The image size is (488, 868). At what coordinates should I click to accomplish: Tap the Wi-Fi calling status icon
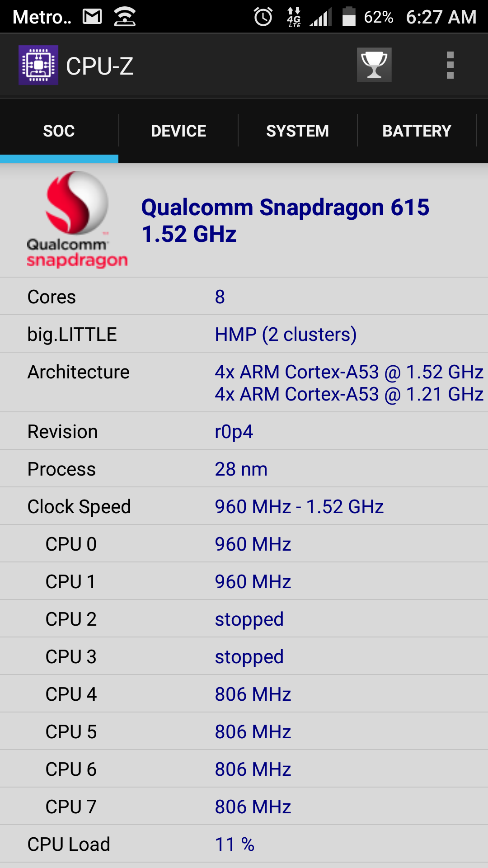(x=125, y=17)
